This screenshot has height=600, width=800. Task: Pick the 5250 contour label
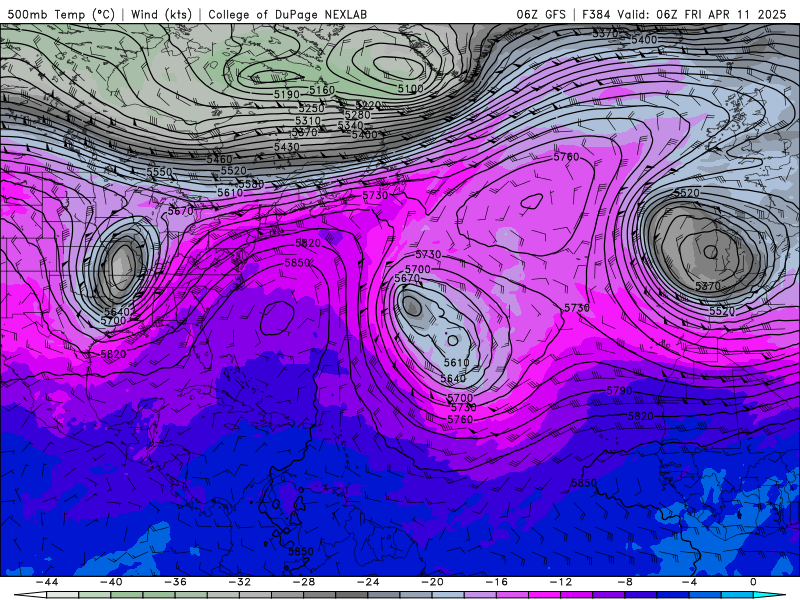tap(311, 108)
